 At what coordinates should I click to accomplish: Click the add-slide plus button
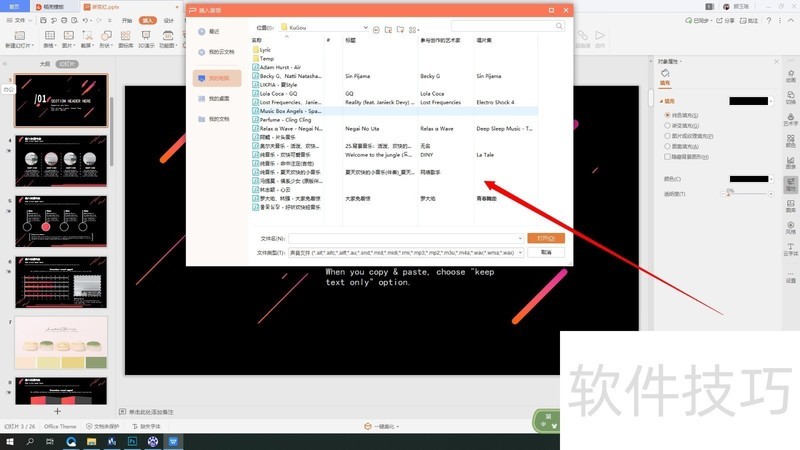point(57,411)
